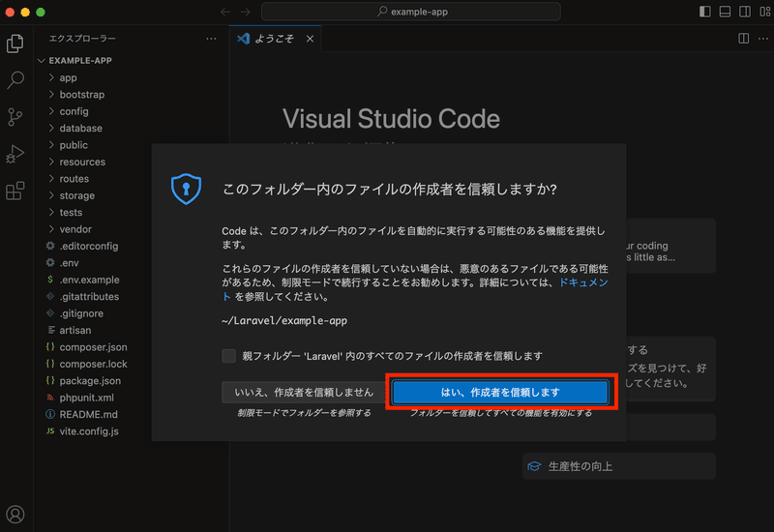Click the dollar icon of .env.example
774x532 pixels.
click(50, 280)
